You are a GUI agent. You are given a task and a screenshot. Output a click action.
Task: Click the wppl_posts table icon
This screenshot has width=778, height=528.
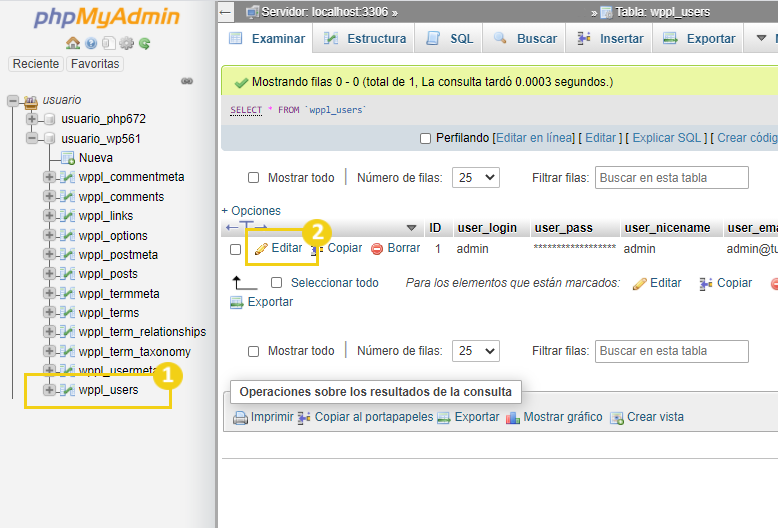click(67, 274)
